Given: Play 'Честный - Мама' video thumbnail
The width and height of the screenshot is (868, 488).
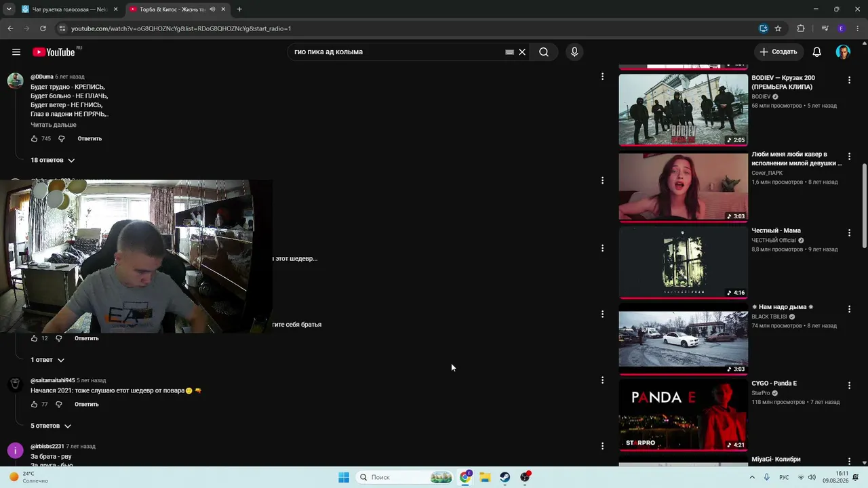Looking at the screenshot, I should [x=684, y=262].
